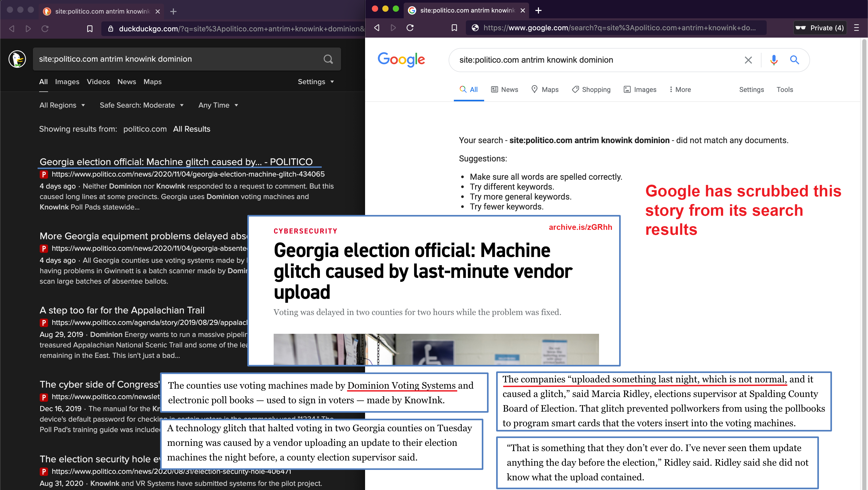Switch to DuckDuckGo Images tab
This screenshot has height=490, width=868.
click(x=67, y=81)
